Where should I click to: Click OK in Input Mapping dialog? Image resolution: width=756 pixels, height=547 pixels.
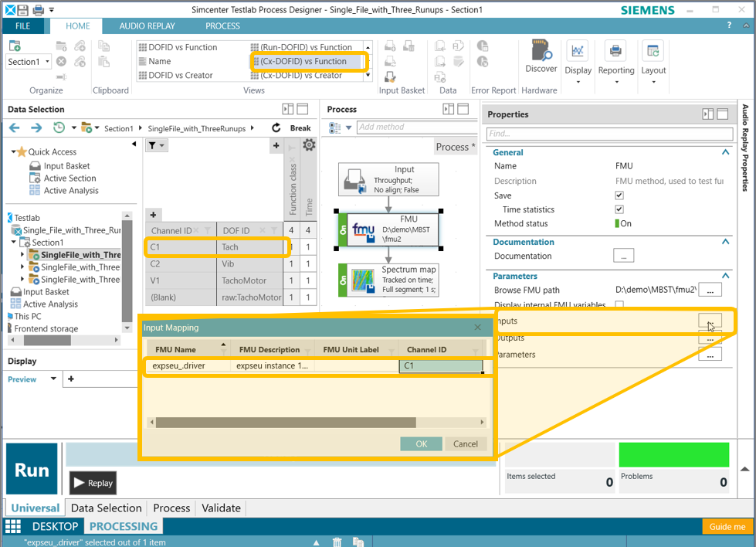tap(421, 443)
